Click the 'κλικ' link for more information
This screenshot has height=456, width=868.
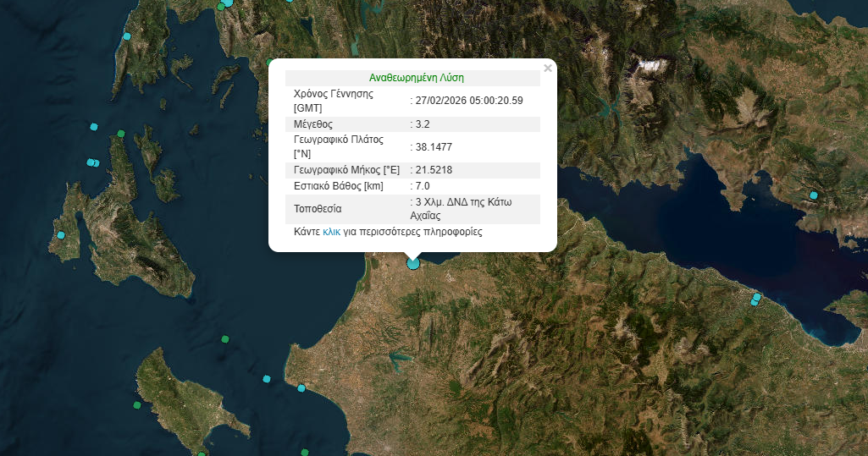coord(330,231)
